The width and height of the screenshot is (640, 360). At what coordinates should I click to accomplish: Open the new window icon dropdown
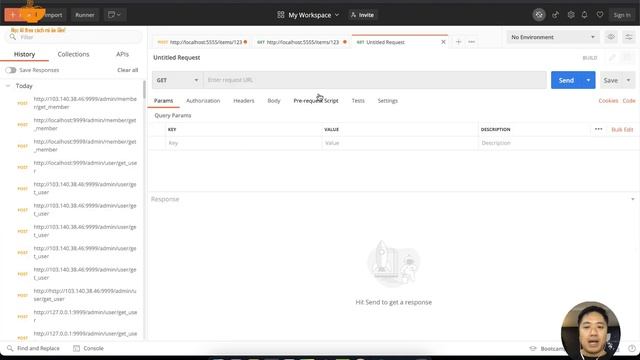coord(114,15)
